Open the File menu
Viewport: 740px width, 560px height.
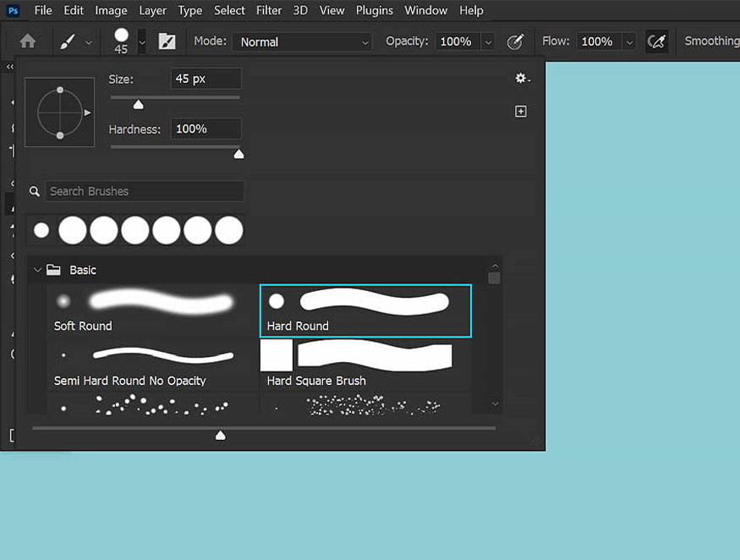[43, 10]
